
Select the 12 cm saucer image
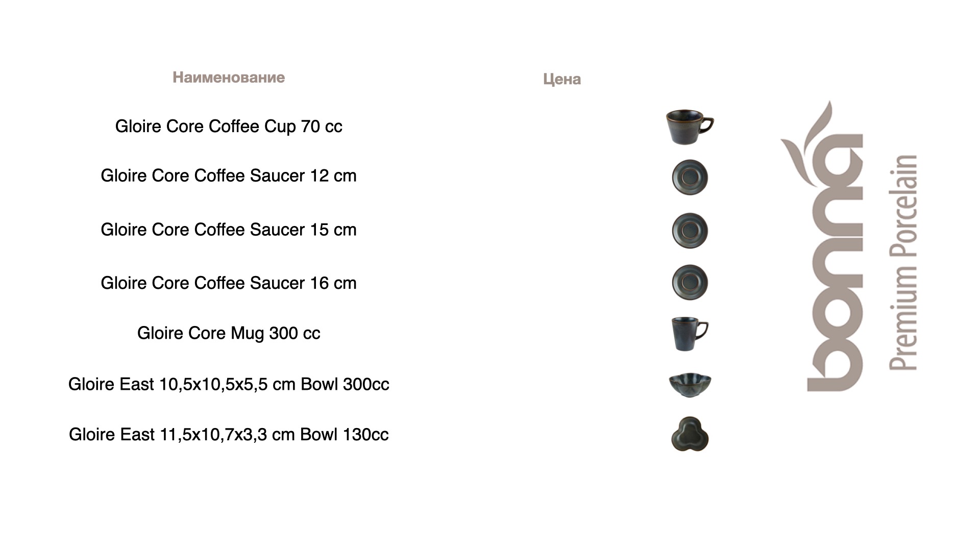pyautogui.click(x=690, y=178)
